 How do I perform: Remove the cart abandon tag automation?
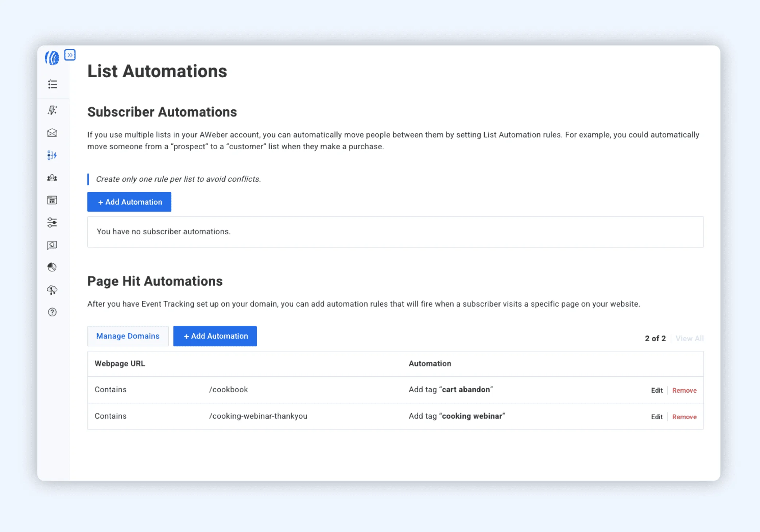tap(685, 391)
